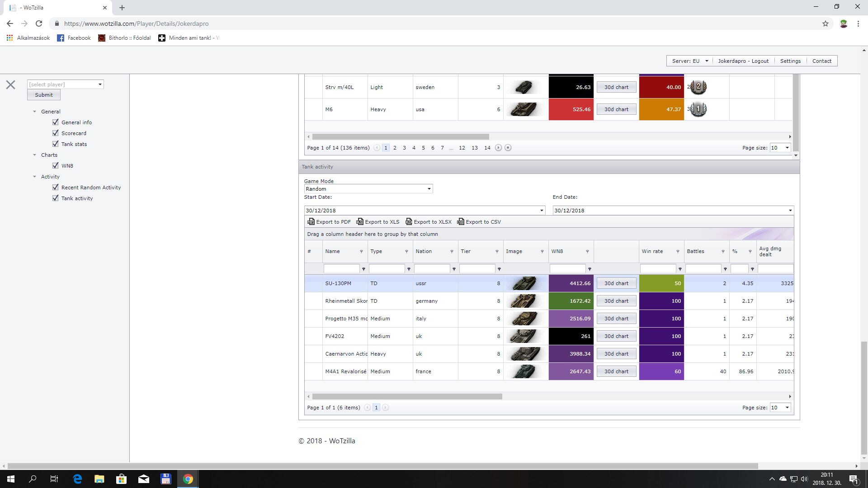Open Name column header filter icon
The height and width of the screenshot is (488, 868).
(x=361, y=252)
